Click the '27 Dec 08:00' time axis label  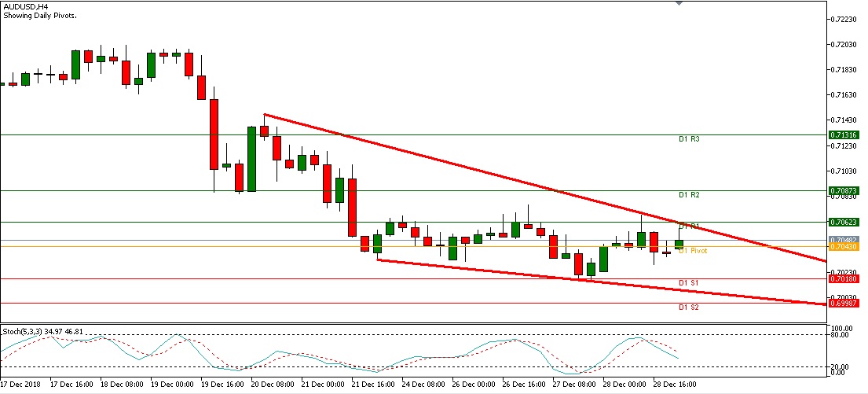pos(573,385)
